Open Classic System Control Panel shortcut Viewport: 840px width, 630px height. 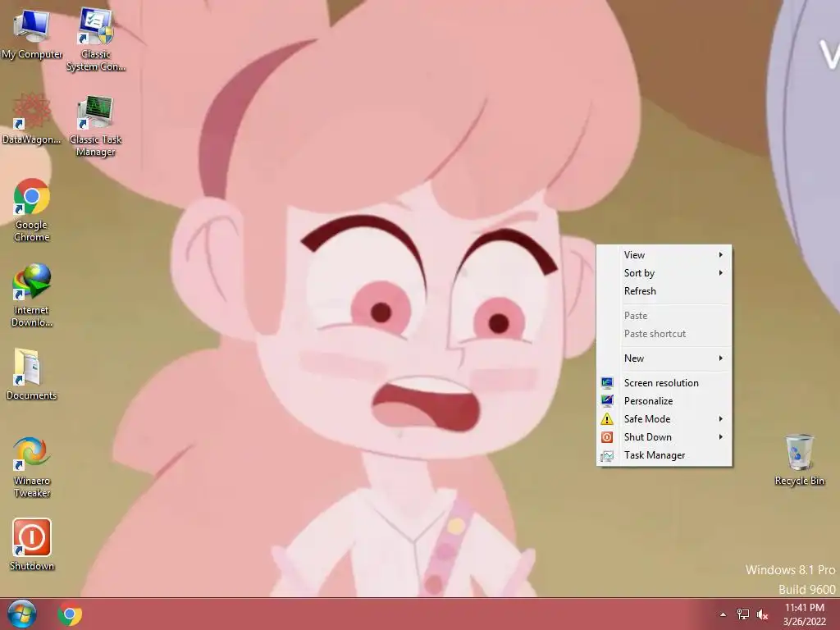[x=96, y=39]
